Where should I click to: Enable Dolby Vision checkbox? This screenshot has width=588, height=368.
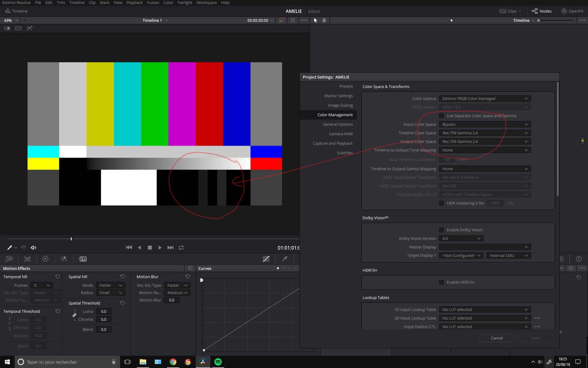click(441, 230)
